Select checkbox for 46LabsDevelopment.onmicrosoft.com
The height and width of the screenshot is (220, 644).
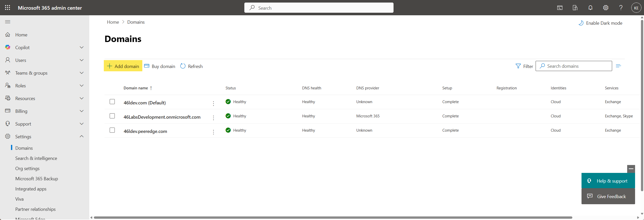(x=112, y=116)
